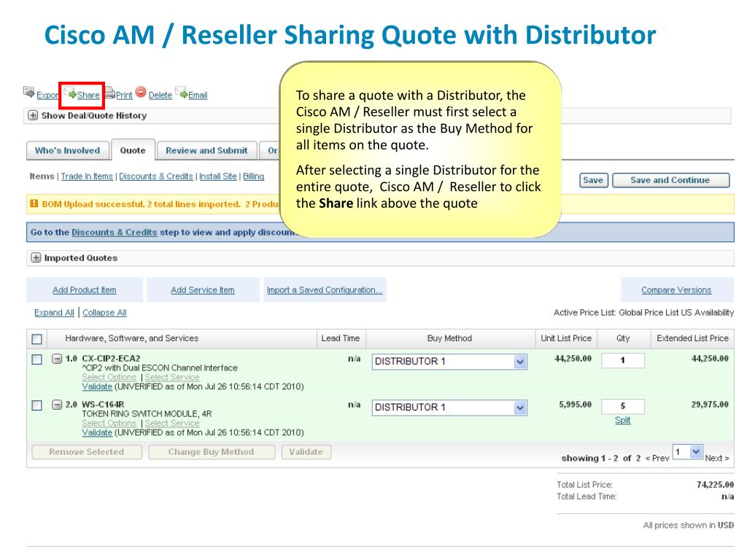
Task: Click Select Service for WS-C164R
Action: click(172, 423)
